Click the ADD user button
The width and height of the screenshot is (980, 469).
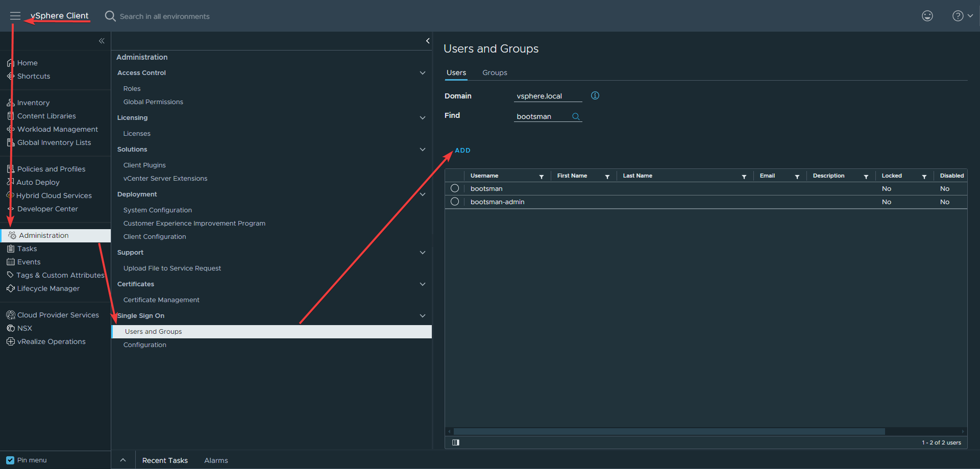pyautogui.click(x=462, y=151)
